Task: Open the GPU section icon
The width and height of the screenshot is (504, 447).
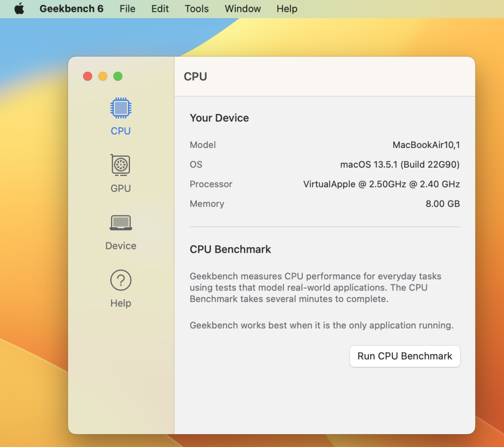Action: click(x=121, y=165)
